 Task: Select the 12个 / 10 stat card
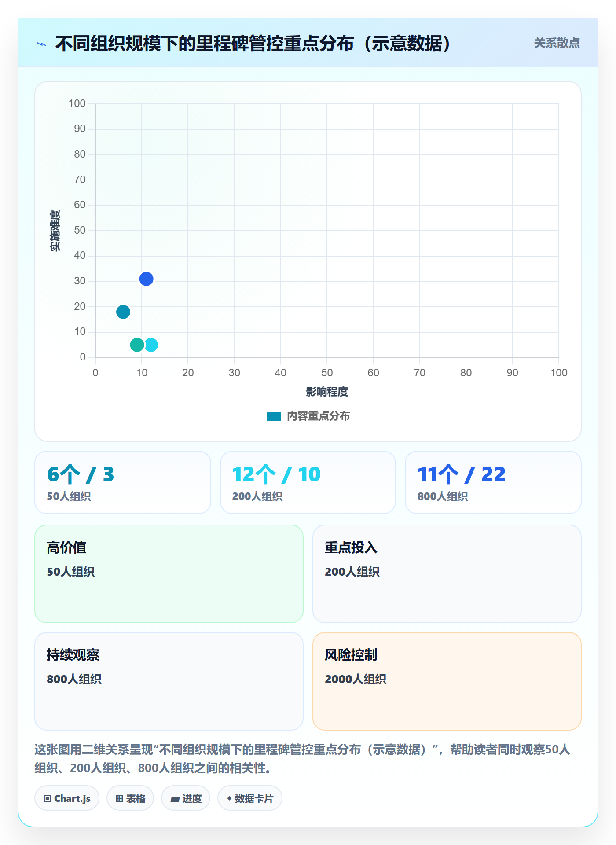pos(308,482)
